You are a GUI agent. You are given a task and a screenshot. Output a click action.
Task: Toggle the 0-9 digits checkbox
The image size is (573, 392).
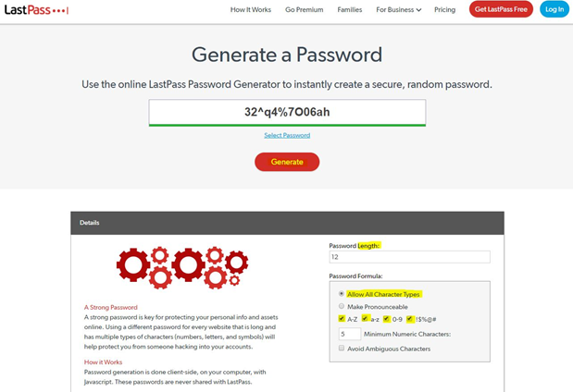(386, 319)
